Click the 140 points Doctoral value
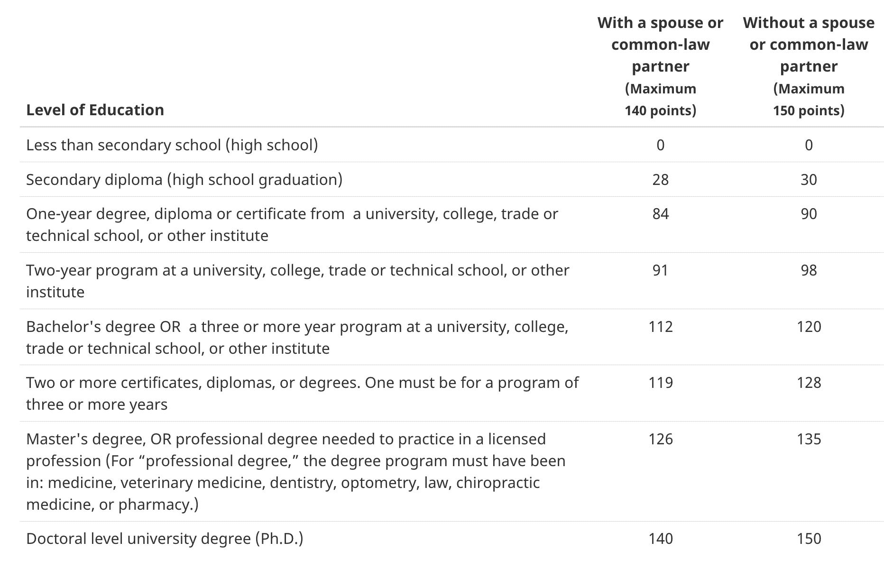Viewport: 884px width, 588px height. 660,539
